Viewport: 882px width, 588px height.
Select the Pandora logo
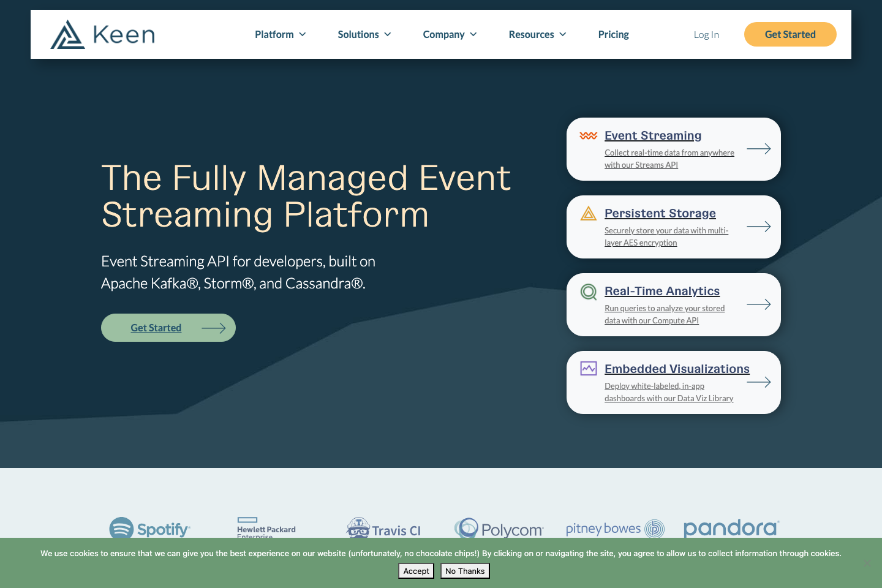tap(731, 528)
